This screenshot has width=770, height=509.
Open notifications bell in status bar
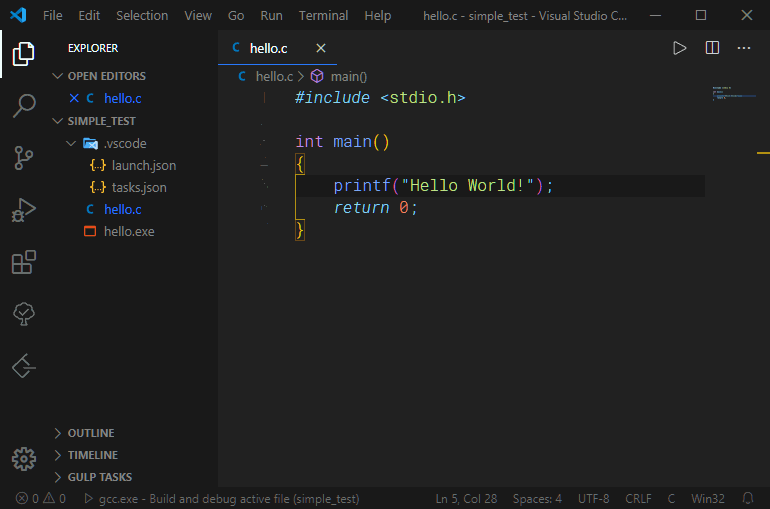point(747,498)
